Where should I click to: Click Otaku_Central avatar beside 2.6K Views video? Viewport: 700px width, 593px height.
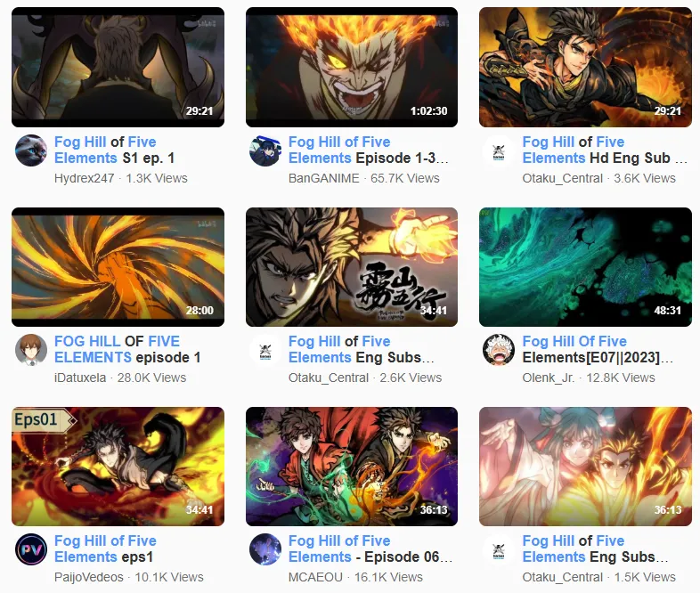[265, 350]
